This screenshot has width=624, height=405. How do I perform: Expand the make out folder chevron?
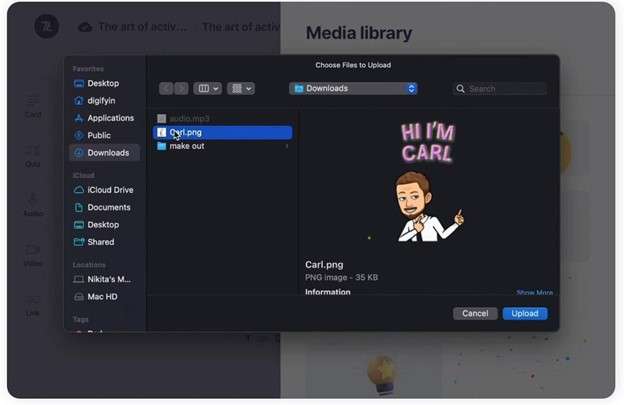(x=287, y=146)
